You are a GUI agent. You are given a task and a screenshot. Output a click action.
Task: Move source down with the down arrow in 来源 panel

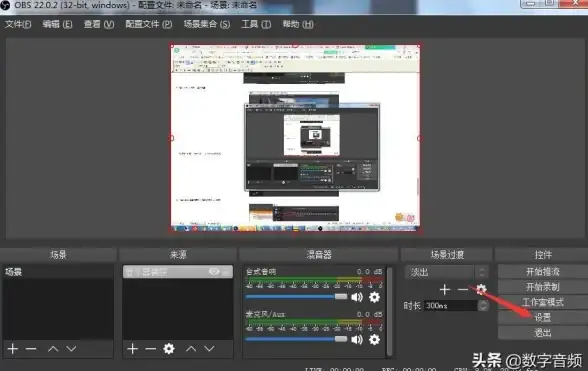coord(209,349)
